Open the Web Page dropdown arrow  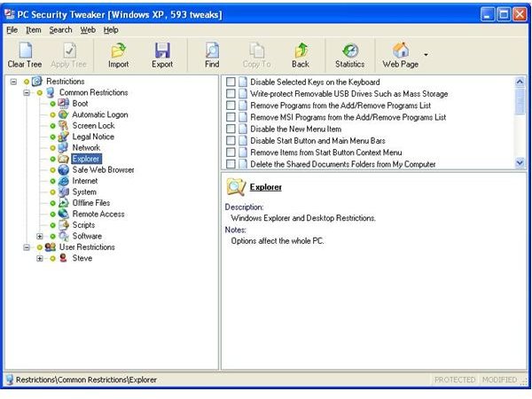coord(426,54)
